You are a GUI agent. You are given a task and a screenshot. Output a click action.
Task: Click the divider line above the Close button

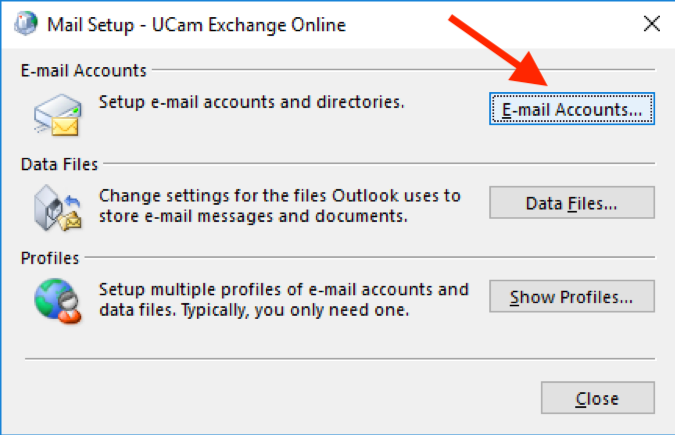[x=340, y=358]
